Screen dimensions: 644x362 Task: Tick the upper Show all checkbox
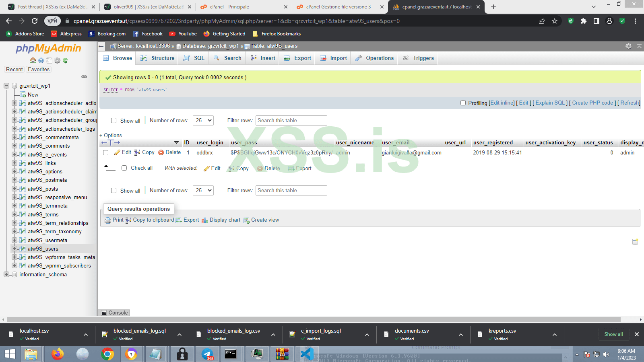(114, 121)
